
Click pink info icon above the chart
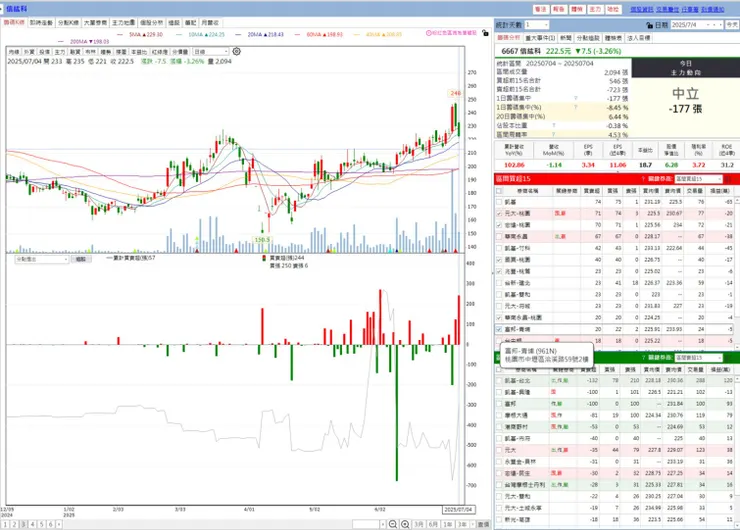coord(429,33)
